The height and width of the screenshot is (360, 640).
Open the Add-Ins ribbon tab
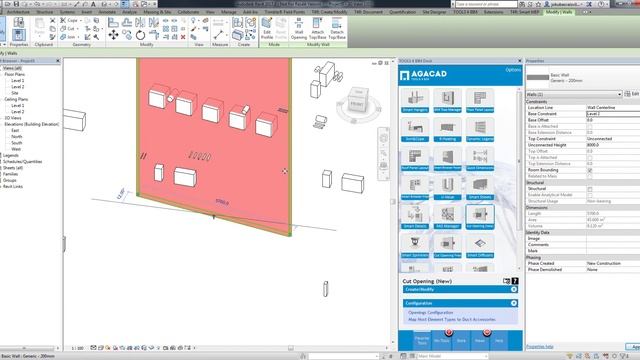(x=250, y=12)
